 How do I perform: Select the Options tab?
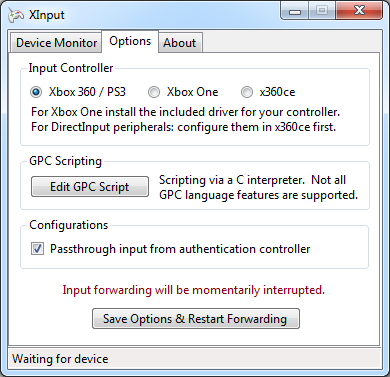(130, 41)
